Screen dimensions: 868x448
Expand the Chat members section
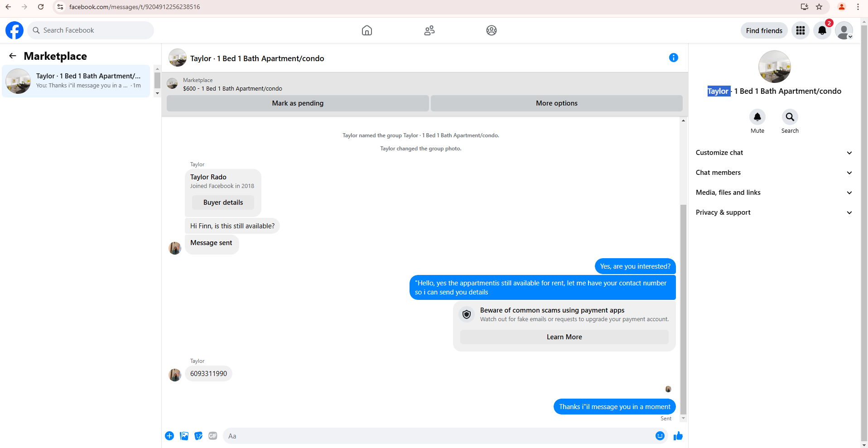coord(774,173)
